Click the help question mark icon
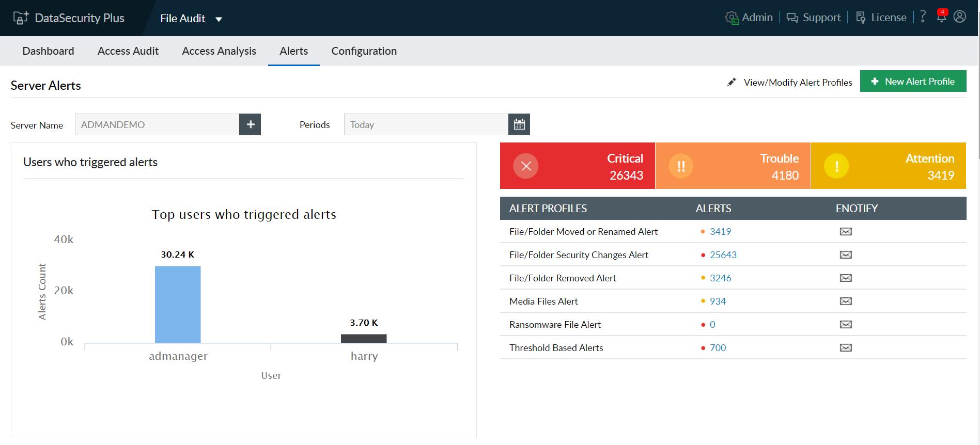This screenshot has height=445, width=980. click(x=923, y=17)
